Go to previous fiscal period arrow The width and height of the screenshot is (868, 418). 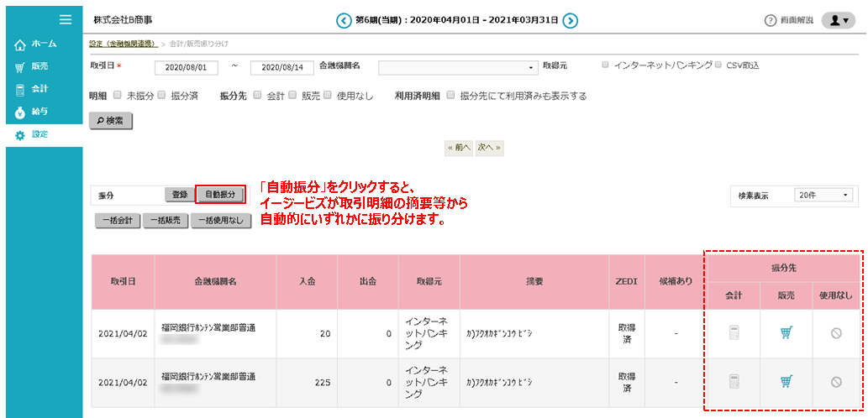pos(343,20)
